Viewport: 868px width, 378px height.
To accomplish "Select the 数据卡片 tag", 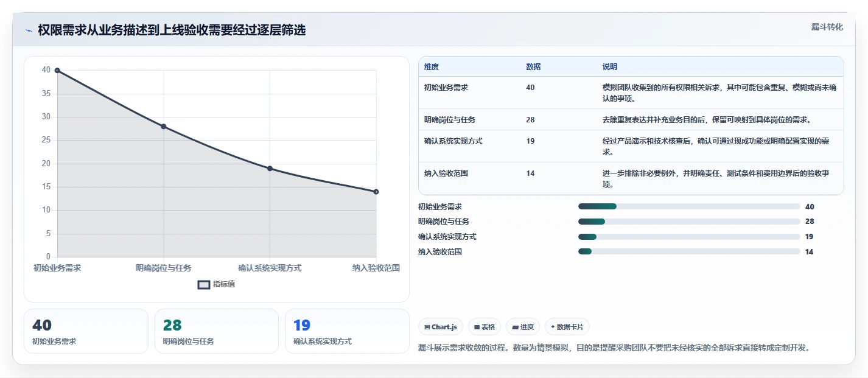I will click(567, 327).
